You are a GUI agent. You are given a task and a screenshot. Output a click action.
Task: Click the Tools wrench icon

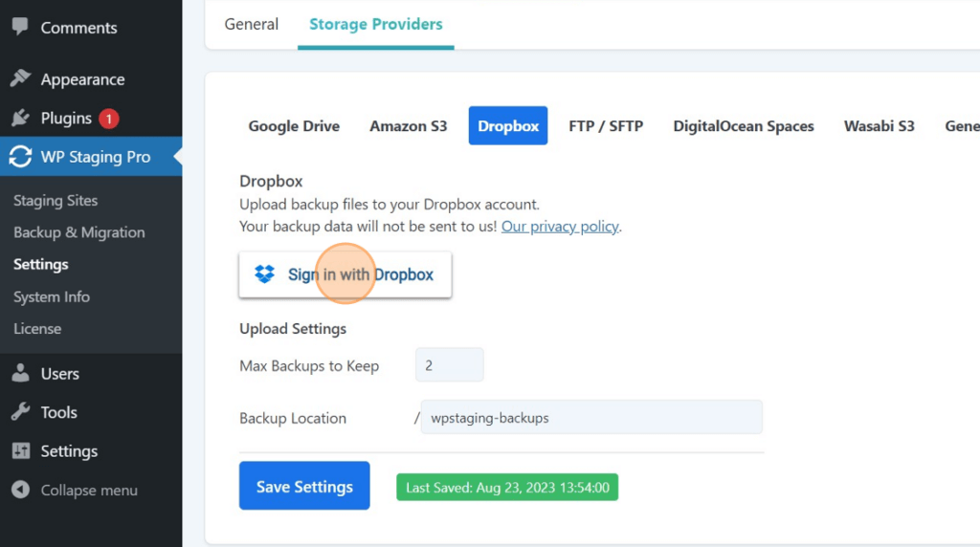pyautogui.click(x=20, y=411)
